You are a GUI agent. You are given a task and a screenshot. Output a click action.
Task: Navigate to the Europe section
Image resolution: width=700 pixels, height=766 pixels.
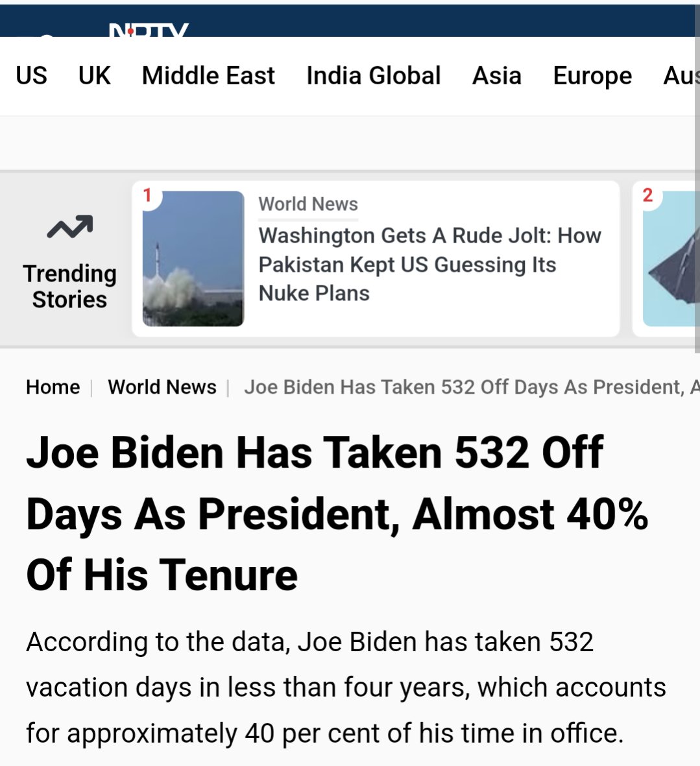(592, 76)
